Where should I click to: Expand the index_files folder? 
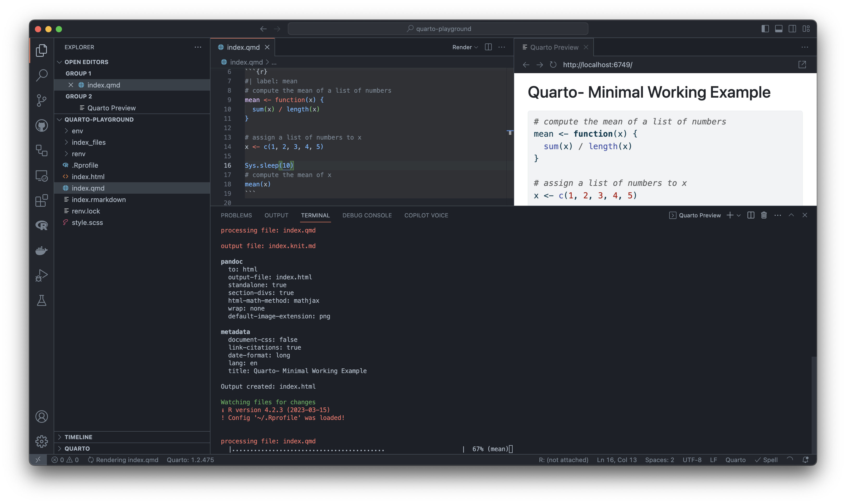pyautogui.click(x=66, y=142)
